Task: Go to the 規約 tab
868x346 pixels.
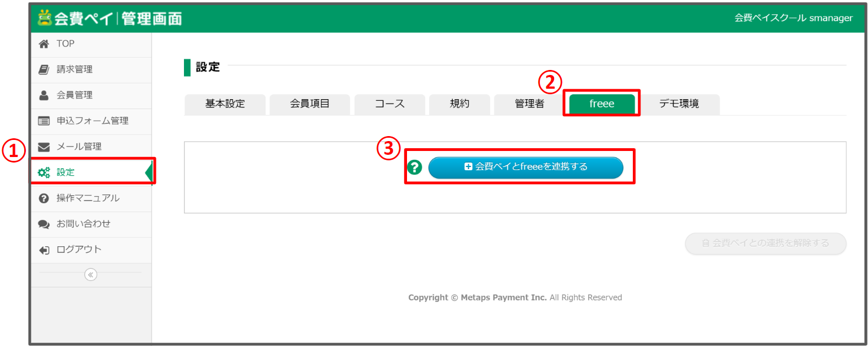Action: pyautogui.click(x=459, y=104)
